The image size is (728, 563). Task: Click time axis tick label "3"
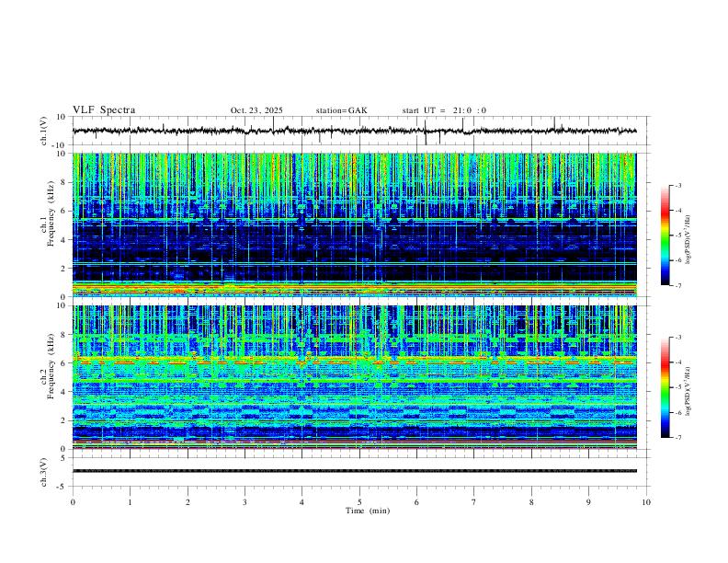[x=245, y=502]
